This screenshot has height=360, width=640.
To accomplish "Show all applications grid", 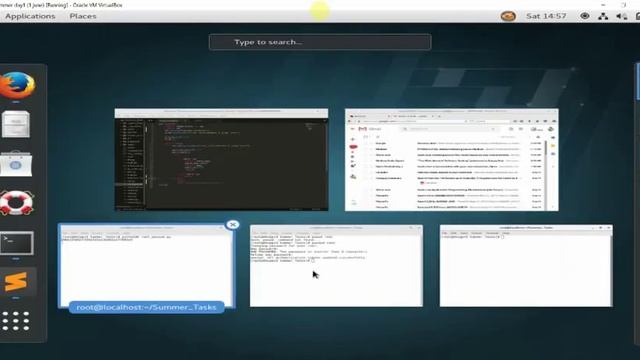I will [16, 321].
